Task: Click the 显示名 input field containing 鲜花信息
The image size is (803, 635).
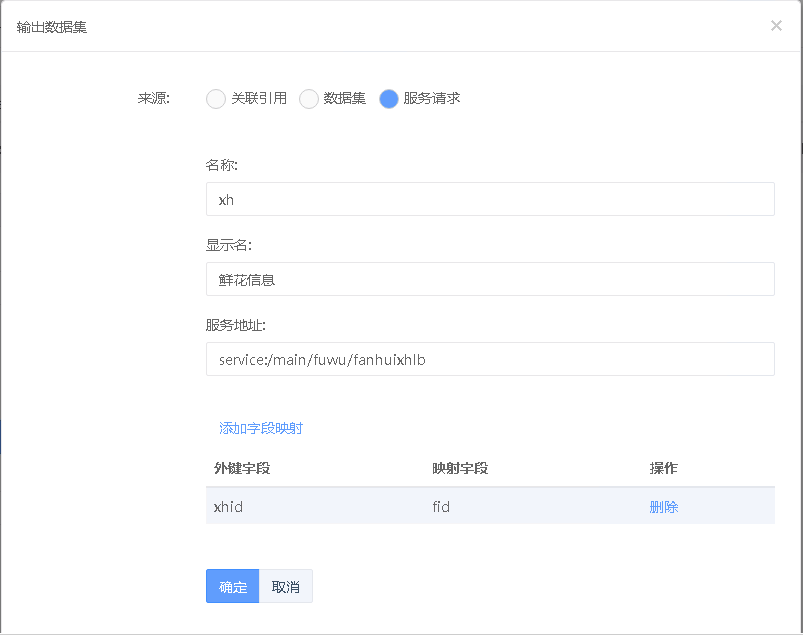Action: [x=490, y=279]
